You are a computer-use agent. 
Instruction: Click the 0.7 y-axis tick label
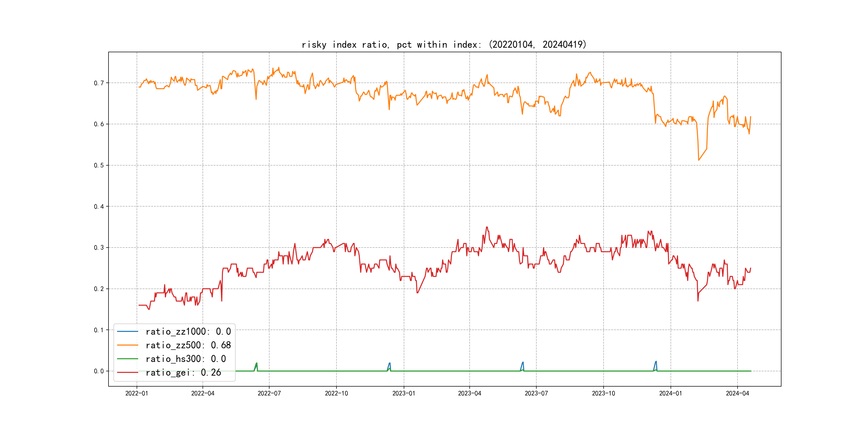(x=99, y=83)
